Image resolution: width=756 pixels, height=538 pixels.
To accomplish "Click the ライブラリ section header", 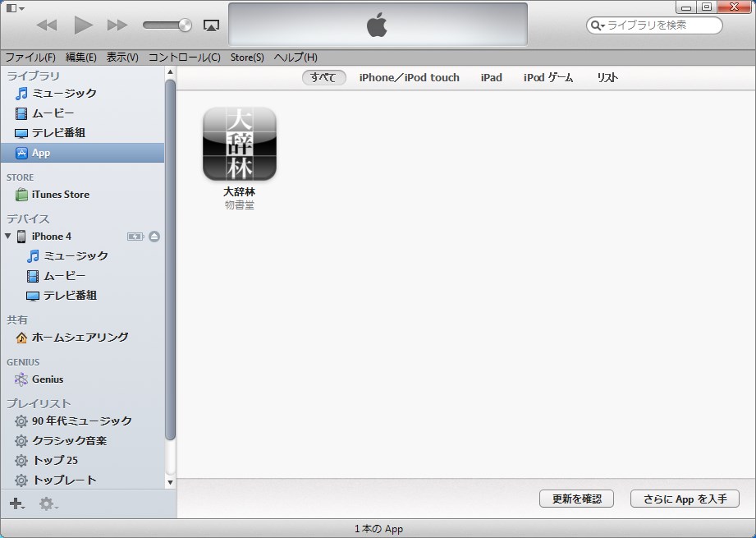I will pyautogui.click(x=34, y=76).
